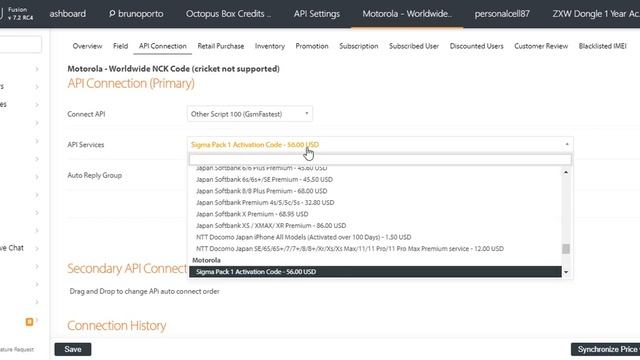Click the dropdown list scrollbar up arrow
Screen dimensions: 640x360
pos(566,173)
